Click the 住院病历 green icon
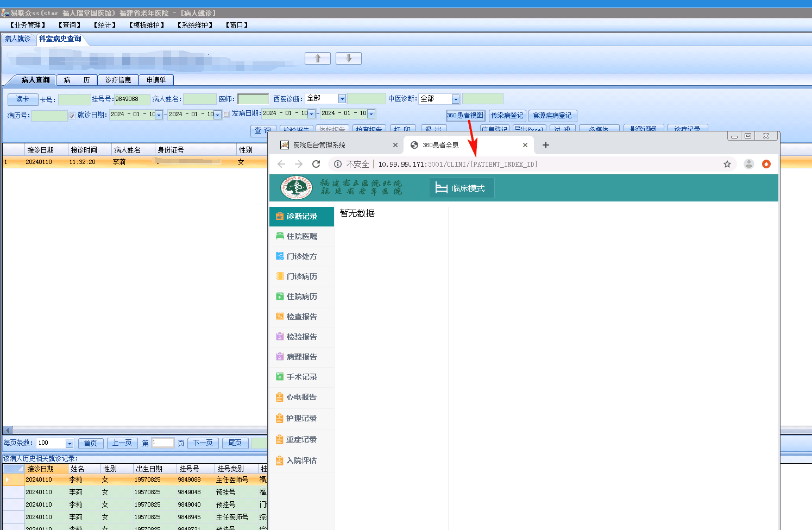 tap(280, 296)
